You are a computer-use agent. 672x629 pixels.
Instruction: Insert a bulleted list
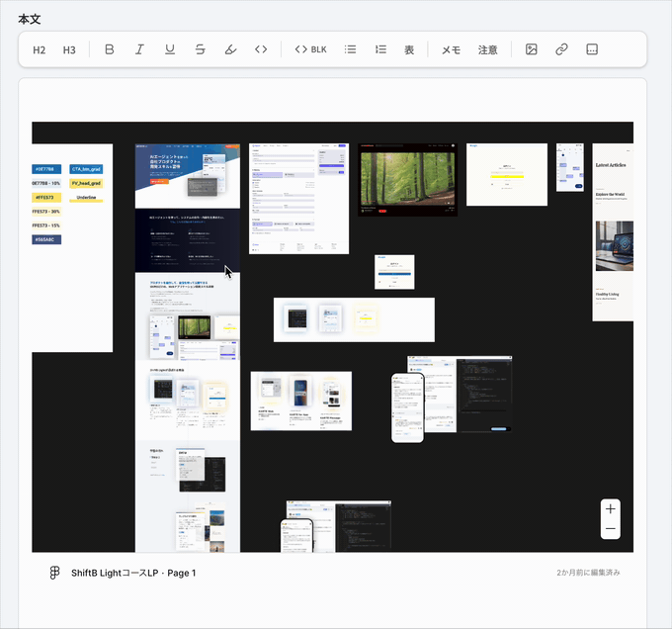(350, 49)
